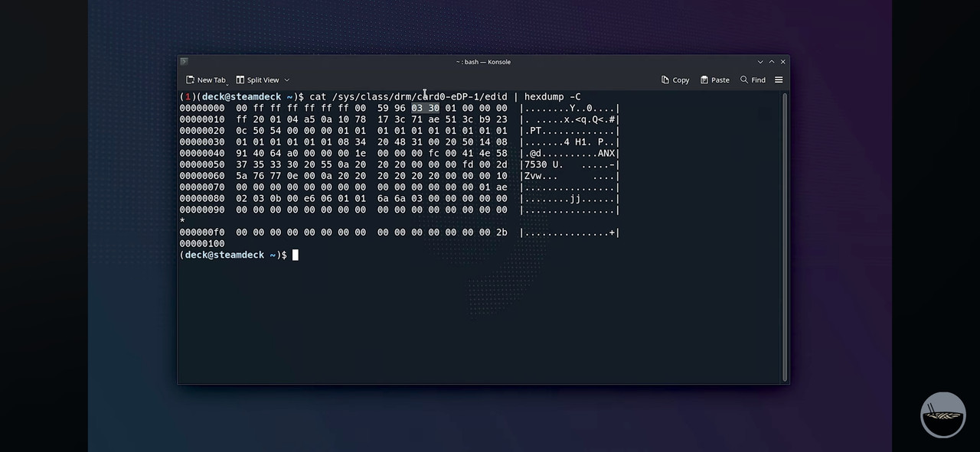
Task: Click the edid path in command
Action: click(x=420, y=96)
